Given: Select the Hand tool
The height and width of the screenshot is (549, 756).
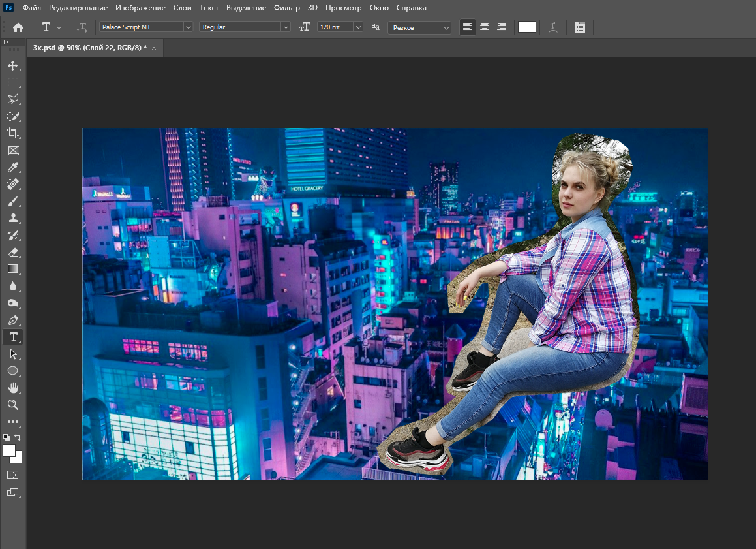Looking at the screenshot, I should click(12, 388).
